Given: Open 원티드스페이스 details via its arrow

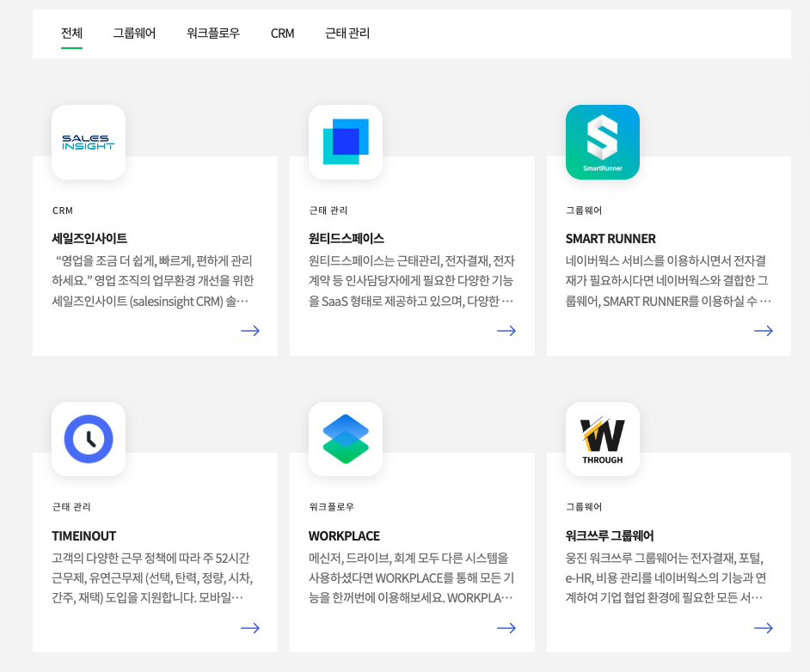Looking at the screenshot, I should pos(506,331).
